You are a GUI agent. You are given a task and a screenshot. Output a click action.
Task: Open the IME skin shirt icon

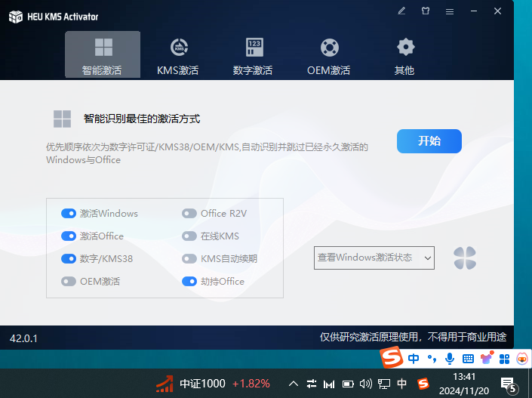pos(486,358)
